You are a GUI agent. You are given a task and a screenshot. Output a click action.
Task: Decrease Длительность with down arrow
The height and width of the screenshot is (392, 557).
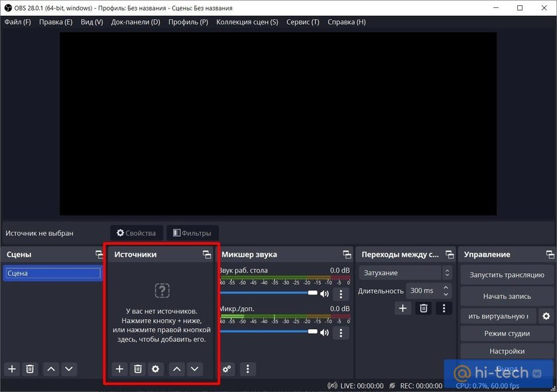tap(446, 294)
